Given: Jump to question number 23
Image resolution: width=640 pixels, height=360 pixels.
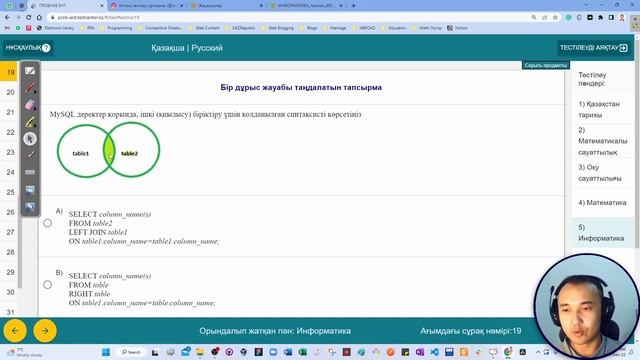Looking at the screenshot, I should (x=11, y=152).
